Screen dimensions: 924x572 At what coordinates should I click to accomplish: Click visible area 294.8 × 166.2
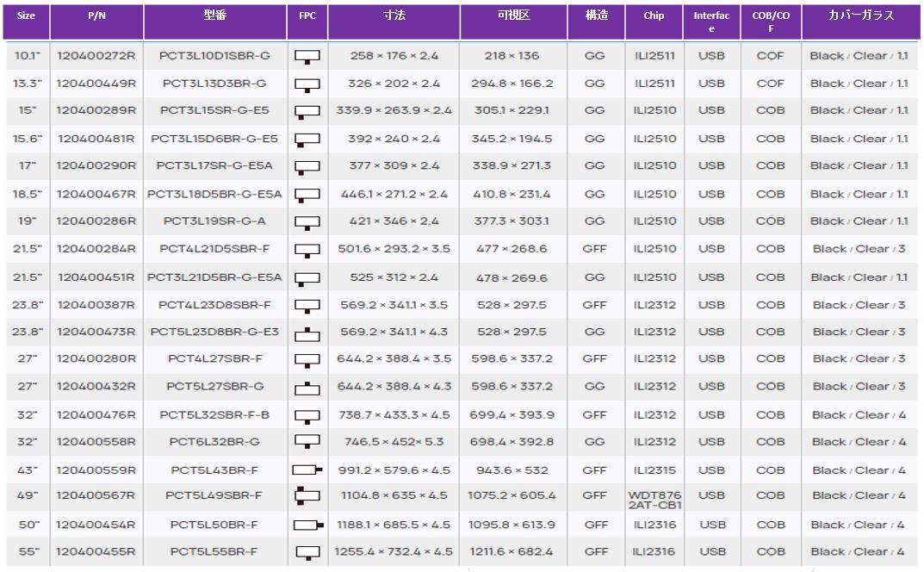[512, 84]
